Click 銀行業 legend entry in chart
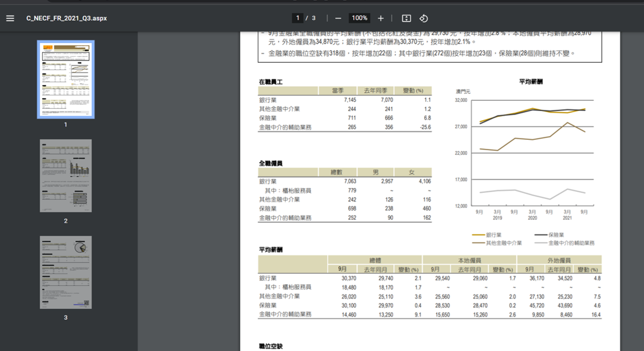This screenshot has width=644, height=351. 487,235
